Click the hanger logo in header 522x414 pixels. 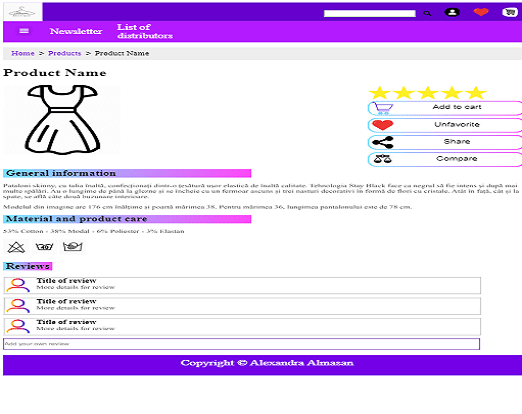[x=22, y=12]
